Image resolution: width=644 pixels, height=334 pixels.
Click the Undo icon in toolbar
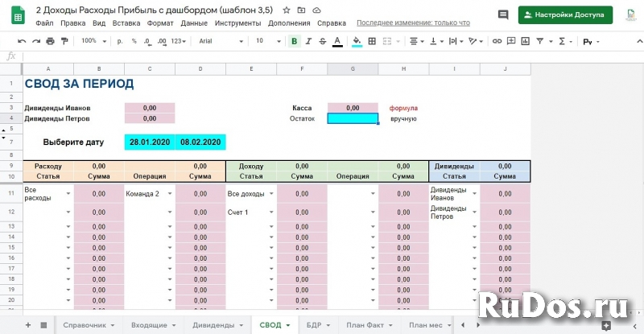coord(22,40)
